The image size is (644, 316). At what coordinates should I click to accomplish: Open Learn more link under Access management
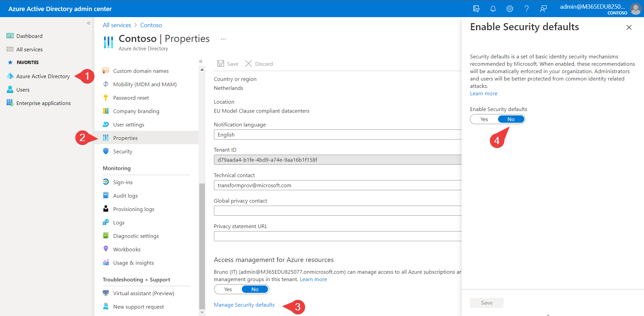click(313, 279)
